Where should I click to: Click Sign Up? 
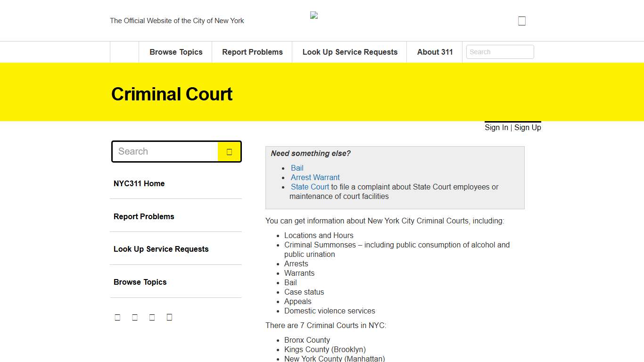527,127
